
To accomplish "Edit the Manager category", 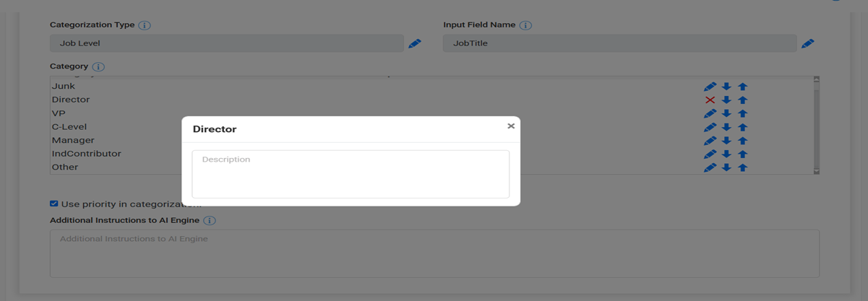I will pyautogui.click(x=710, y=141).
